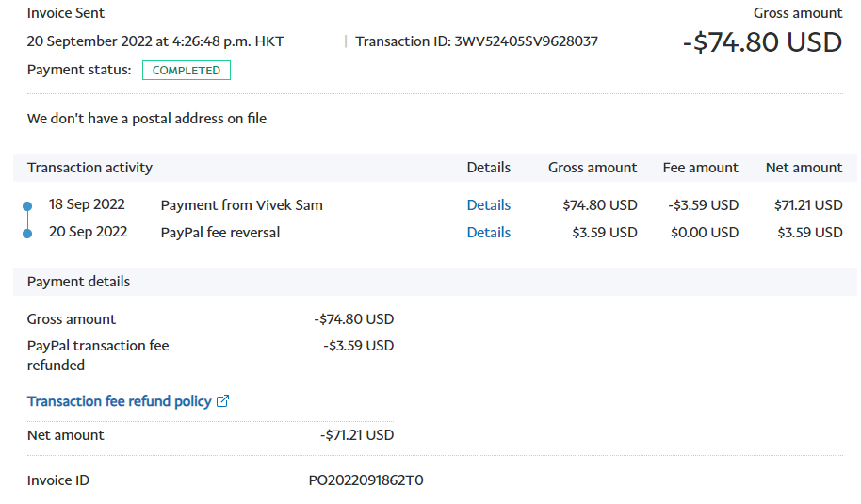Click the -$71.21 USD net amount value
The image size is (861, 504).
[356, 435]
